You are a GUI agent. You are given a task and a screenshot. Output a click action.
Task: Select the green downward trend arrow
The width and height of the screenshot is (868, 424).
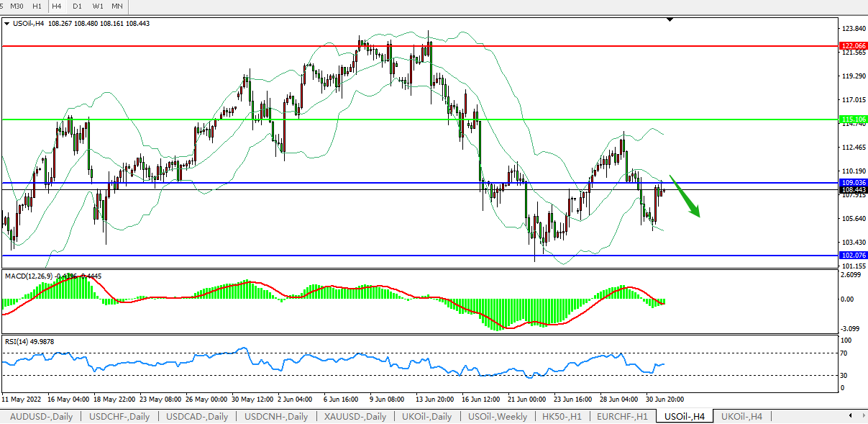pos(685,195)
